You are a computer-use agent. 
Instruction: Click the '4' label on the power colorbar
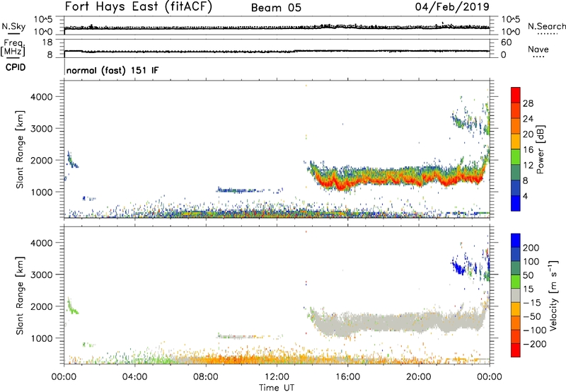pos(525,196)
